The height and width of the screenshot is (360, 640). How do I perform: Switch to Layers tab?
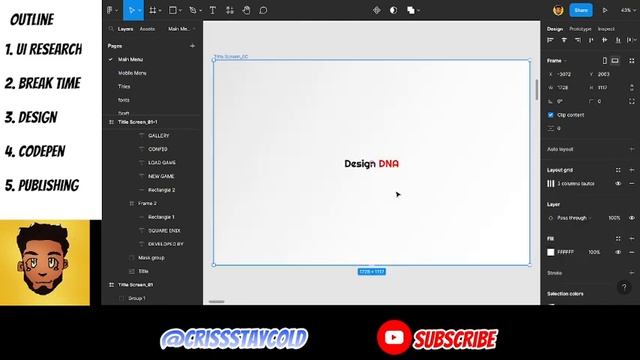[x=125, y=29]
